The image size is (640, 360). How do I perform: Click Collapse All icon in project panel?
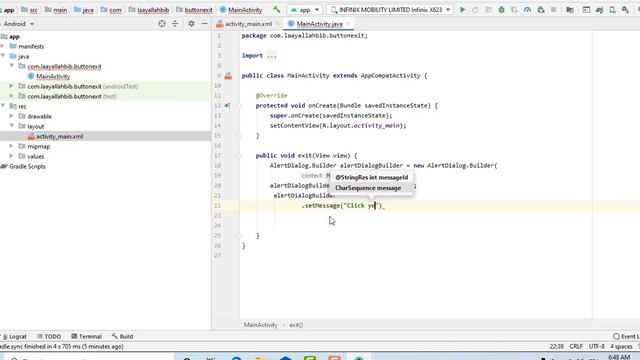click(175, 24)
